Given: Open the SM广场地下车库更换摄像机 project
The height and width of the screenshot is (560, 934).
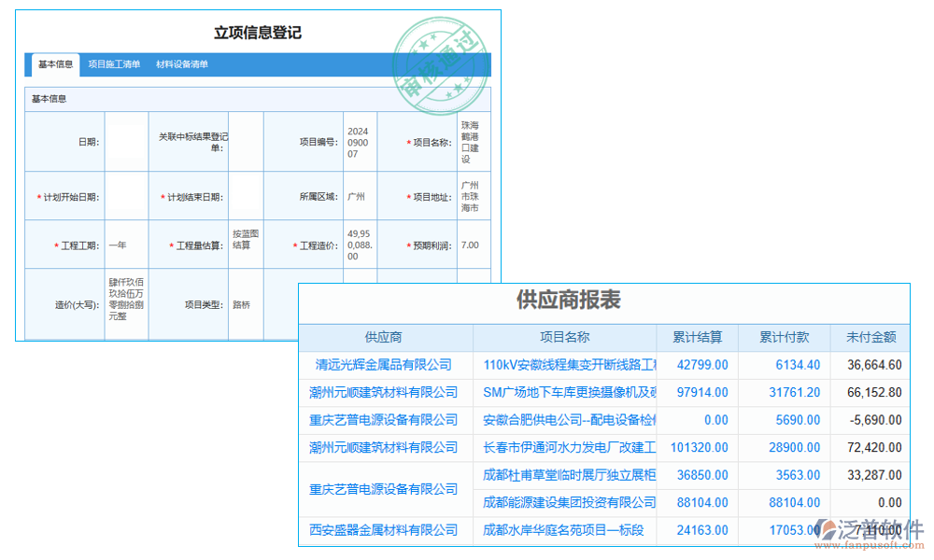Looking at the screenshot, I should coord(571,392).
